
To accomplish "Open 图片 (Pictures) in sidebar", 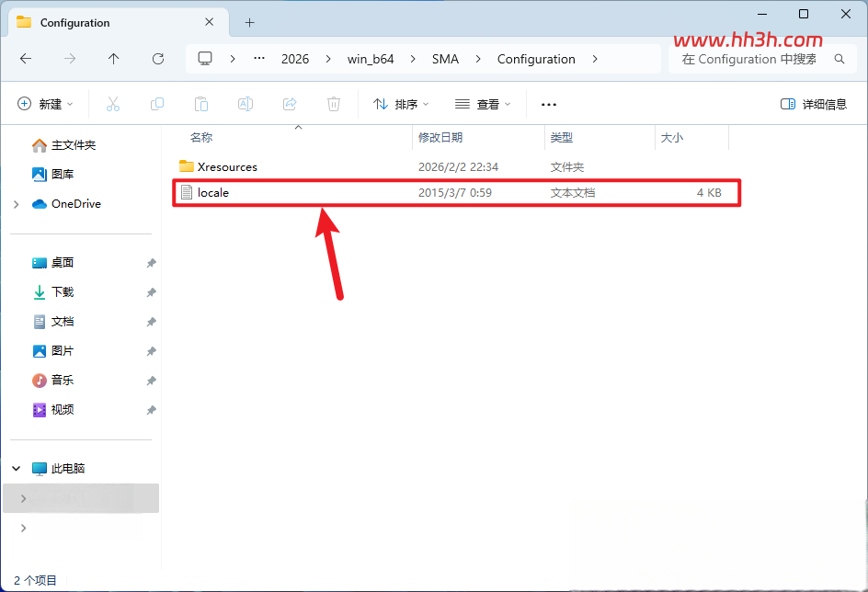I will [x=52, y=351].
